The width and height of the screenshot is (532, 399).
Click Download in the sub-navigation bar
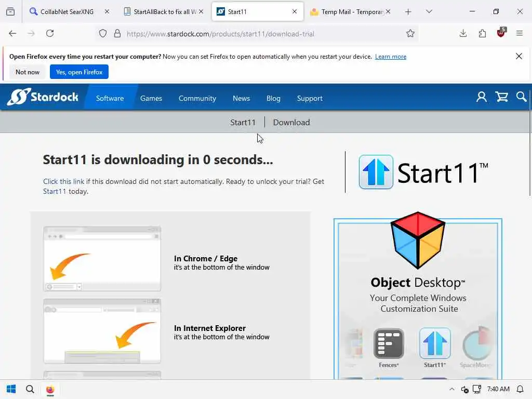[291, 123]
